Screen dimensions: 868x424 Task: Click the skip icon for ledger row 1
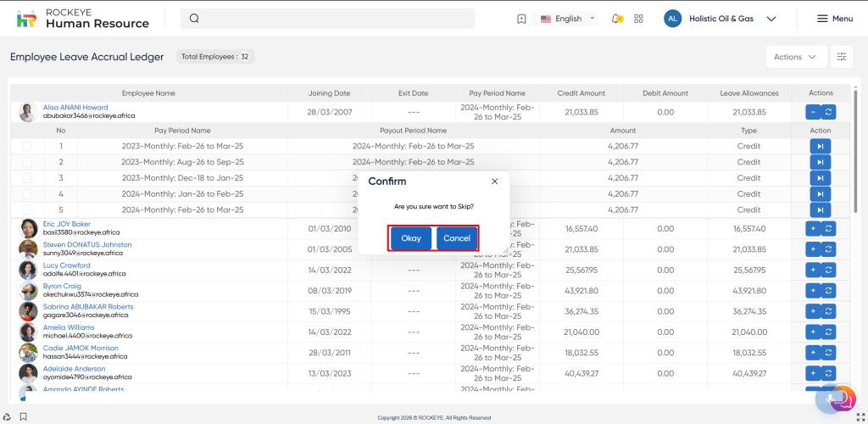coord(820,147)
